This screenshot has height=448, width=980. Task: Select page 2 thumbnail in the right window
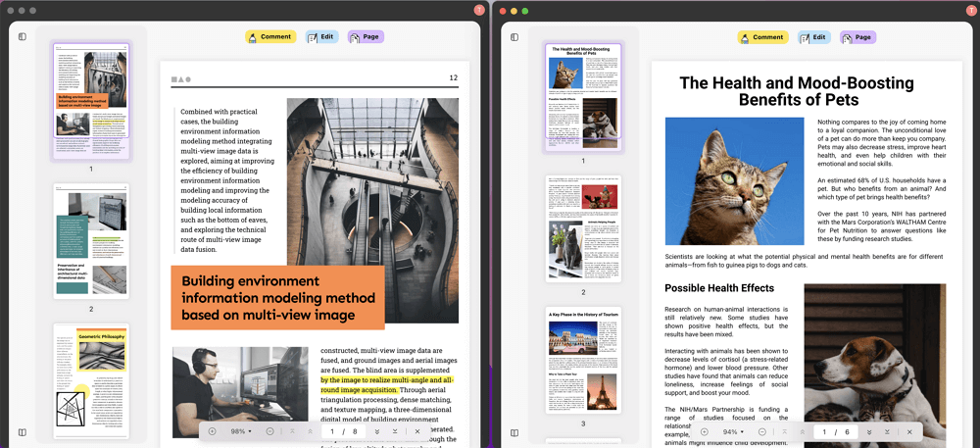click(x=583, y=228)
